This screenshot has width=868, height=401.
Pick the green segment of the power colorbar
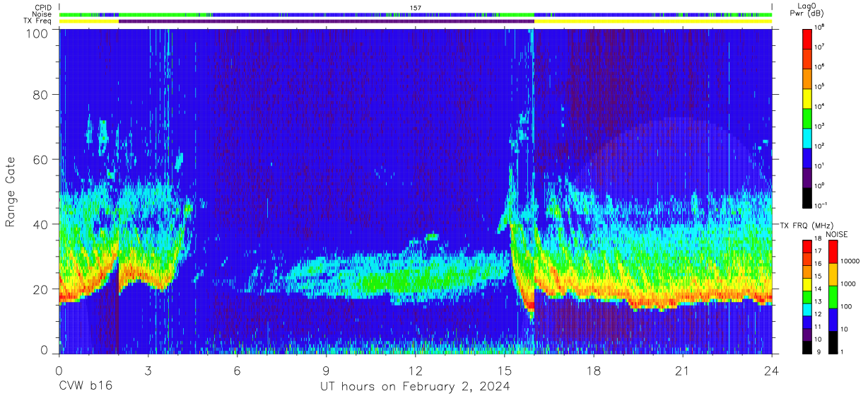point(808,117)
